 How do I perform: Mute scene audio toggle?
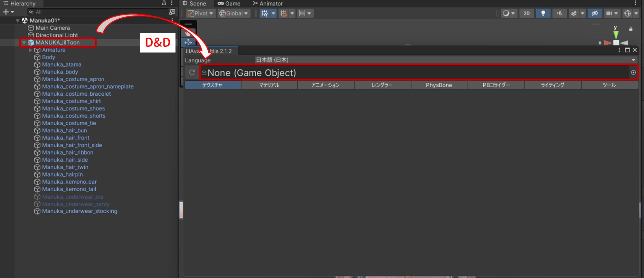pos(560,13)
